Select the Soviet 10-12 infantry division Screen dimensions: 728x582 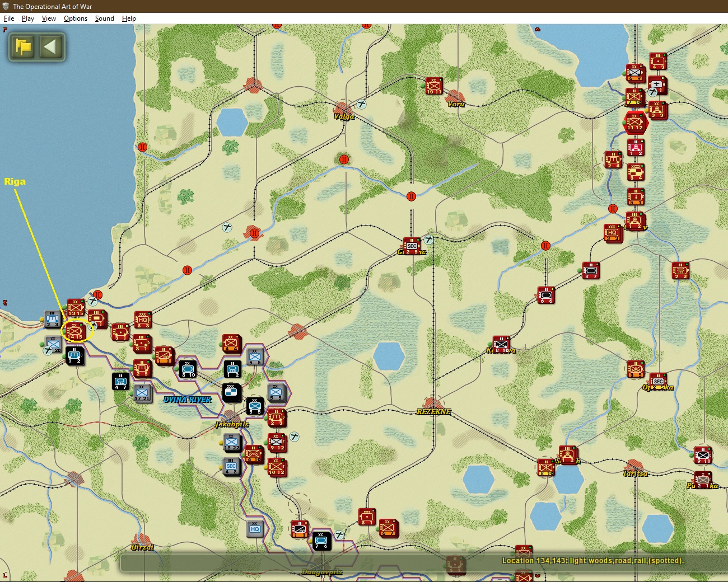277,467
